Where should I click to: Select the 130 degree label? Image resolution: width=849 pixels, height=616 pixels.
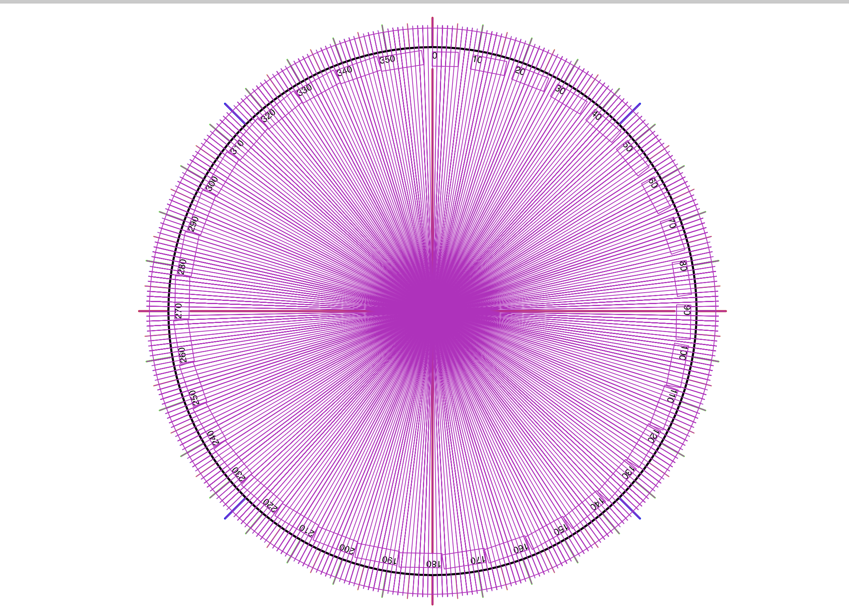pos(628,472)
